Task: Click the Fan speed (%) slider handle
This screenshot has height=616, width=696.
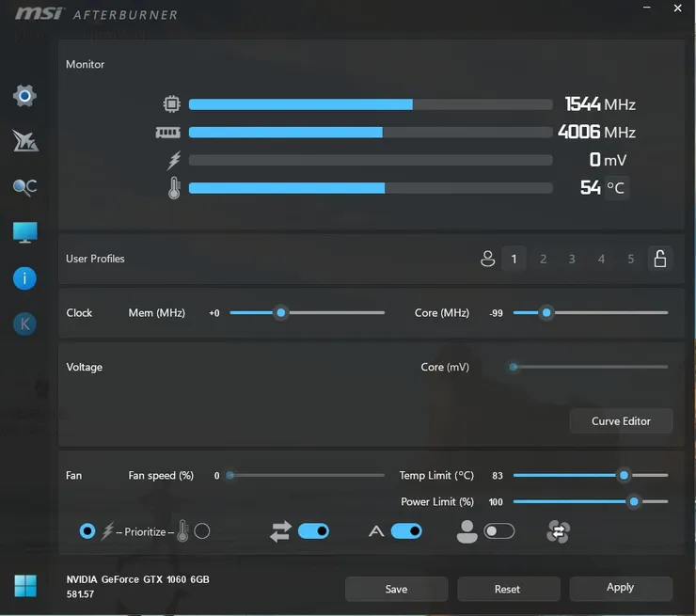Action: pos(229,475)
